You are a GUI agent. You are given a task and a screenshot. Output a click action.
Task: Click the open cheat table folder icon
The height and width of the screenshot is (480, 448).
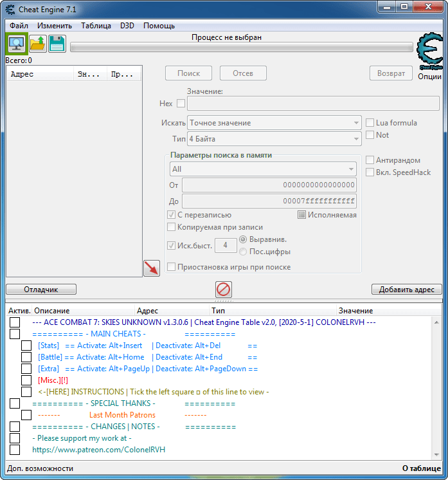point(38,44)
